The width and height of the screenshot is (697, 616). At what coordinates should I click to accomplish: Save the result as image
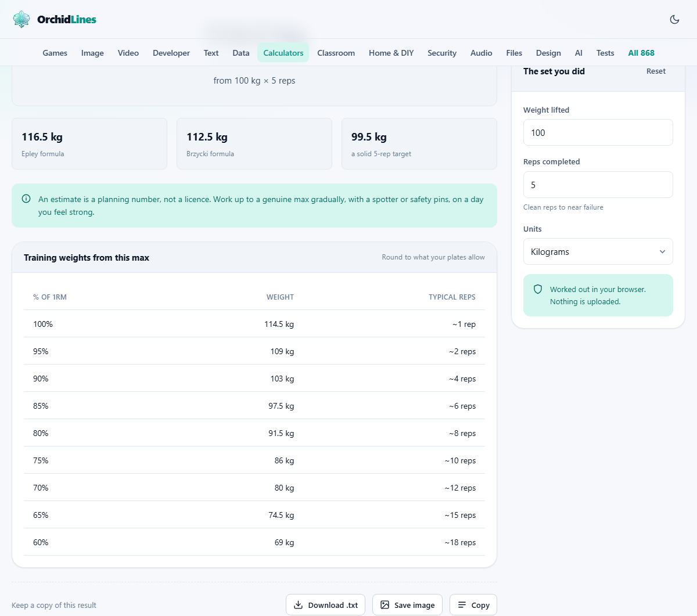(407, 605)
